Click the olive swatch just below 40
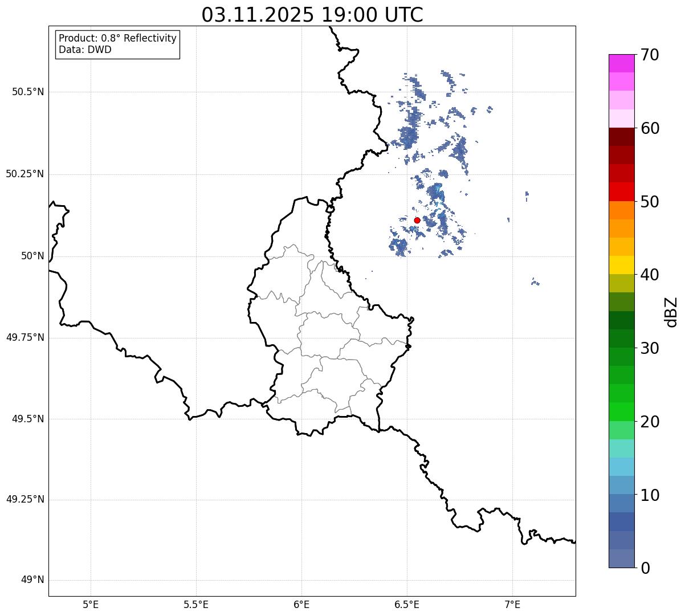This screenshot has width=685, height=616. (x=622, y=284)
